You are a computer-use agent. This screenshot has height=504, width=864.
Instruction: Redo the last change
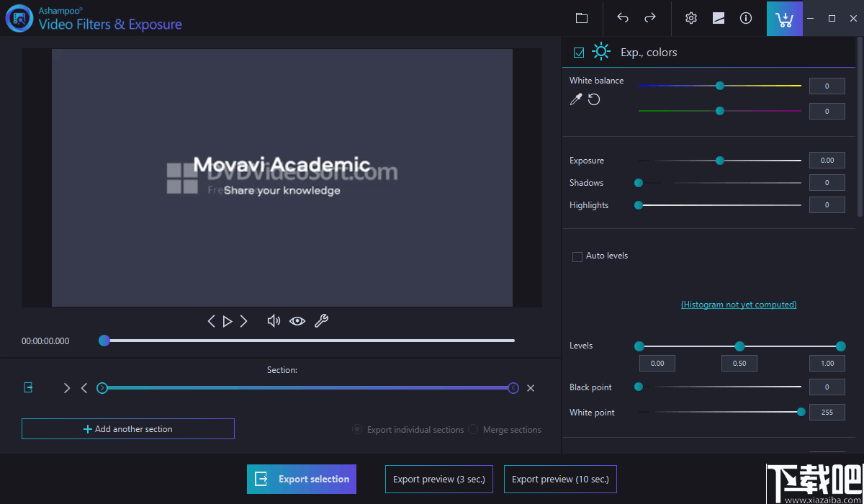click(650, 18)
